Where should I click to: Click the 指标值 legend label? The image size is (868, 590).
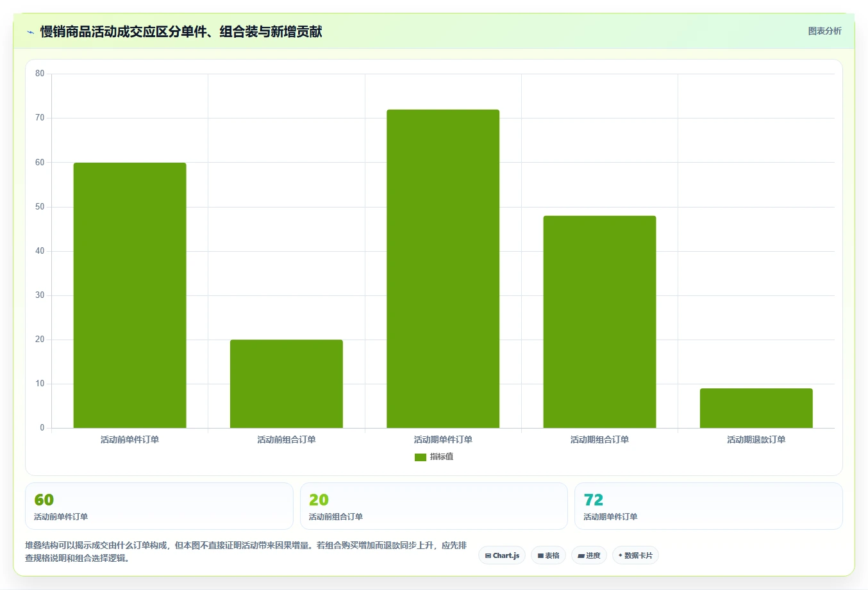coord(442,457)
